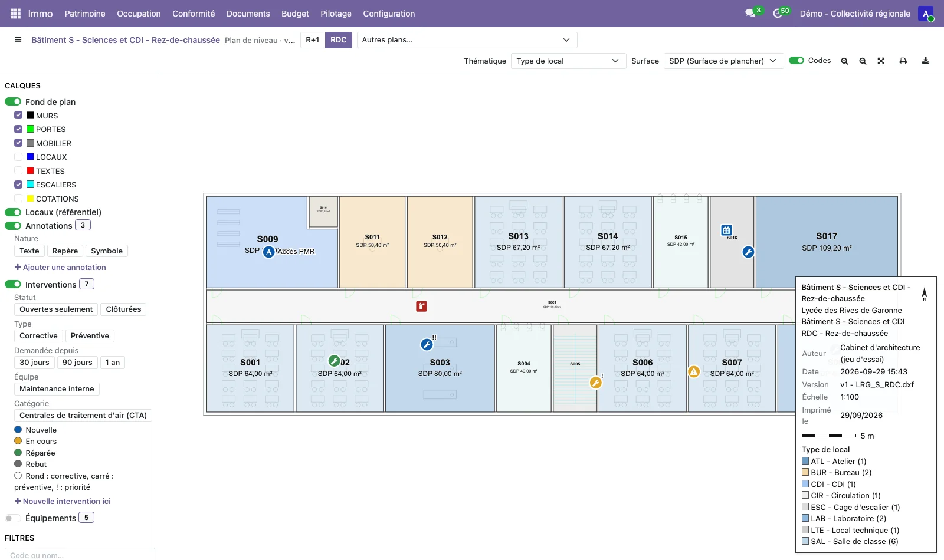Click the yellow COTATIONS color swatch
944x560 pixels.
[30, 199]
